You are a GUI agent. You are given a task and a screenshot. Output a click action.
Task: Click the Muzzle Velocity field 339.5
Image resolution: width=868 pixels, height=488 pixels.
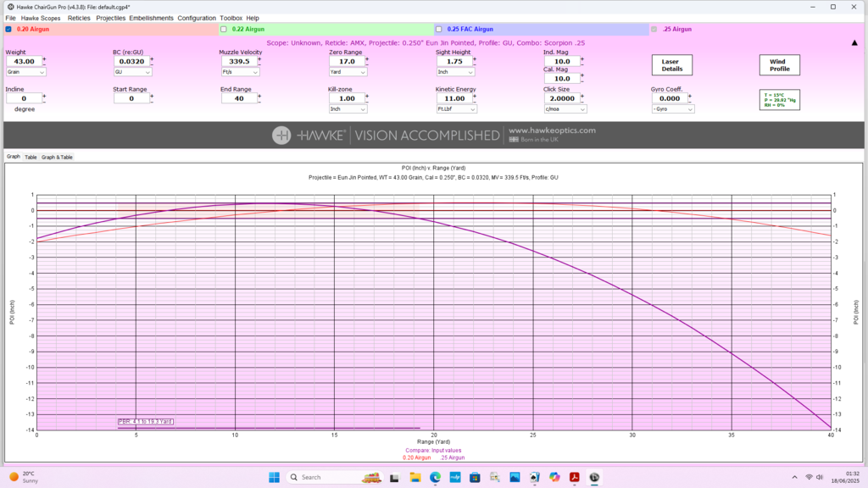coord(239,61)
